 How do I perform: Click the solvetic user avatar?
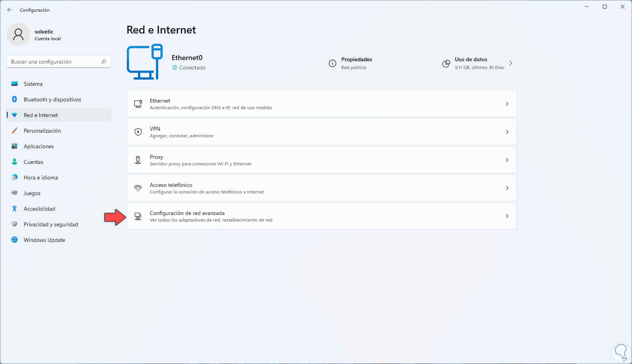point(18,34)
